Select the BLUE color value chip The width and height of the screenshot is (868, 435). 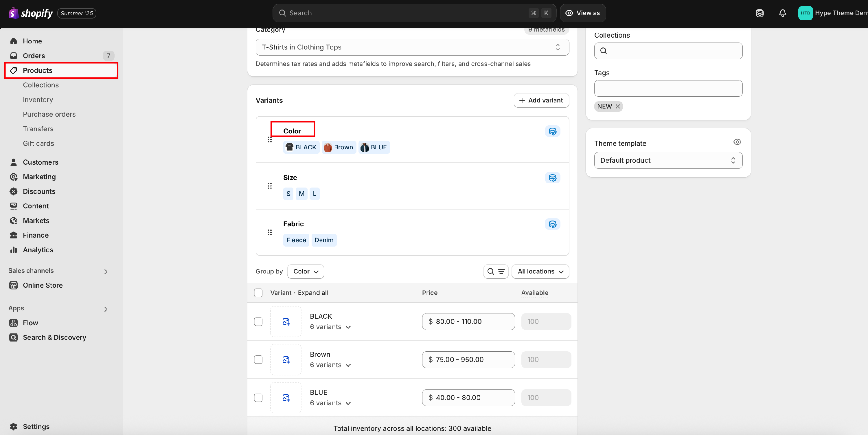pos(374,148)
